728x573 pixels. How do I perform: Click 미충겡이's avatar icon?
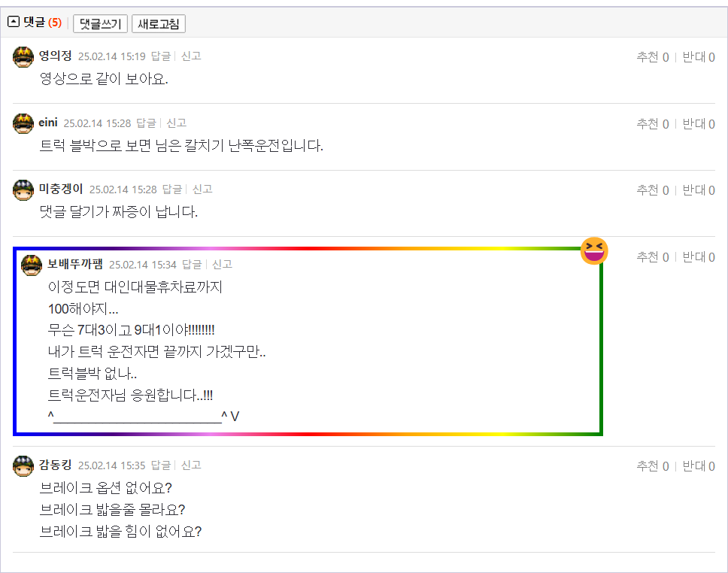point(24,189)
